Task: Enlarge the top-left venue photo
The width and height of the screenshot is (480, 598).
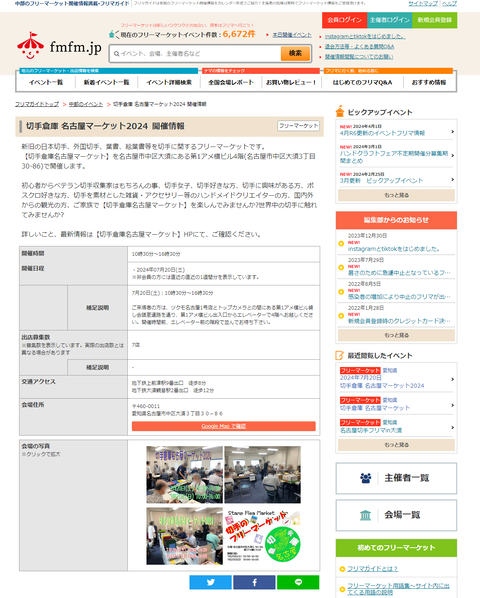Action: (185, 474)
